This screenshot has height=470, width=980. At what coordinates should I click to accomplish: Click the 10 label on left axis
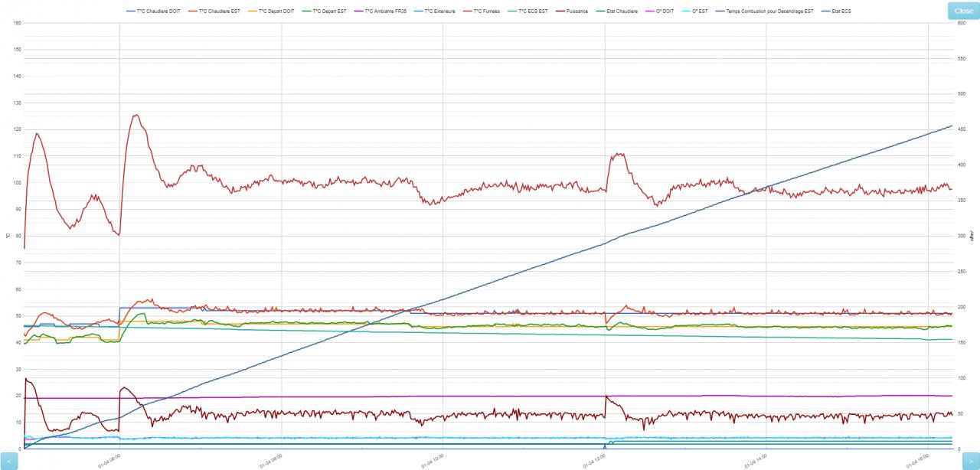tap(19, 423)
